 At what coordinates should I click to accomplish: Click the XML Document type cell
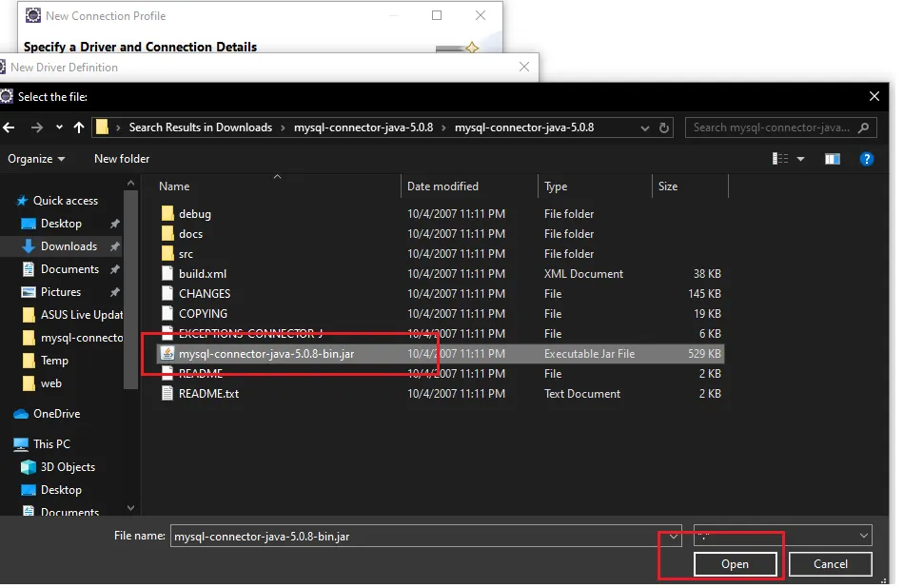[x=583, y=274]
